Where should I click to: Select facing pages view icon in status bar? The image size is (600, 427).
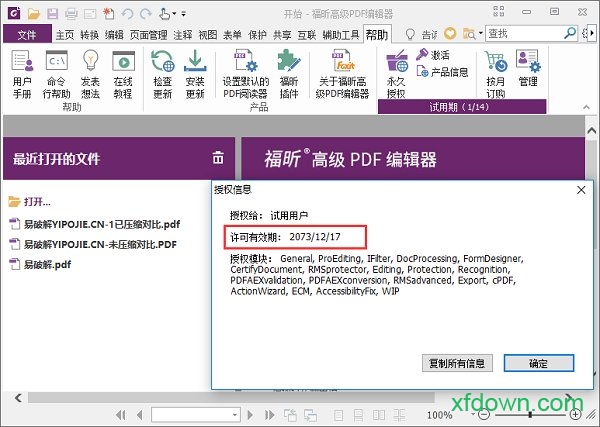[x=379, y=415]
